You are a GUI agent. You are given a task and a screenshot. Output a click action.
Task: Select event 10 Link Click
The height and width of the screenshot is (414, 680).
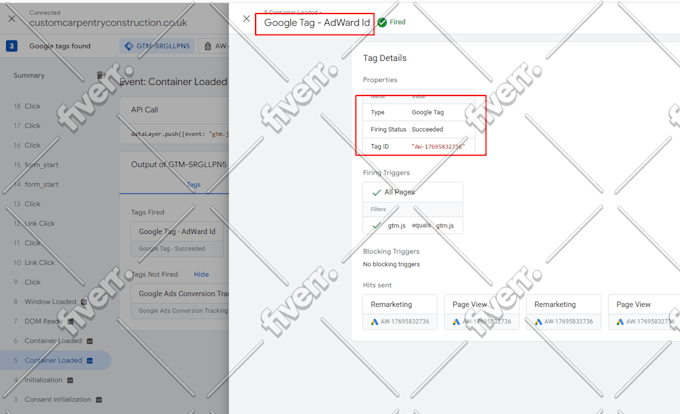pyautogui.click(x=34, y=262)
